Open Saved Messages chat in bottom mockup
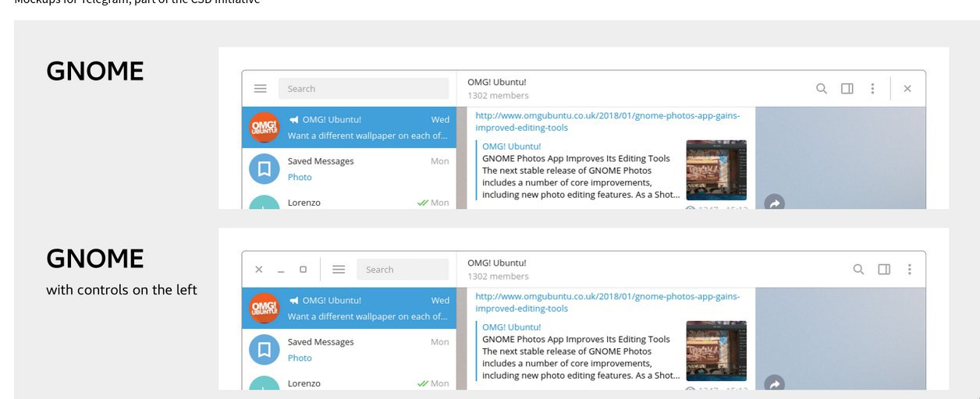 tap(349, 350)
